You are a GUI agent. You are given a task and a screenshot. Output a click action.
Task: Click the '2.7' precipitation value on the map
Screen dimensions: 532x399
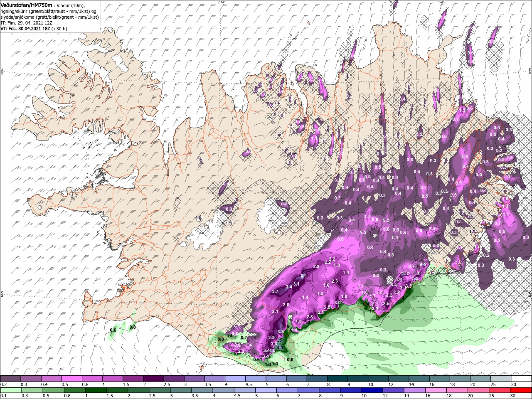point(275,292)
